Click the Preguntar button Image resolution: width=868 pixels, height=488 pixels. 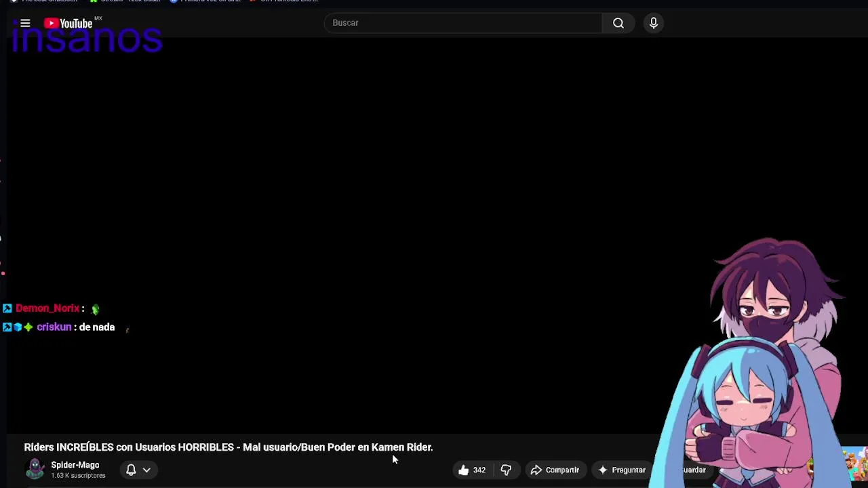click(x=622, y=470)
